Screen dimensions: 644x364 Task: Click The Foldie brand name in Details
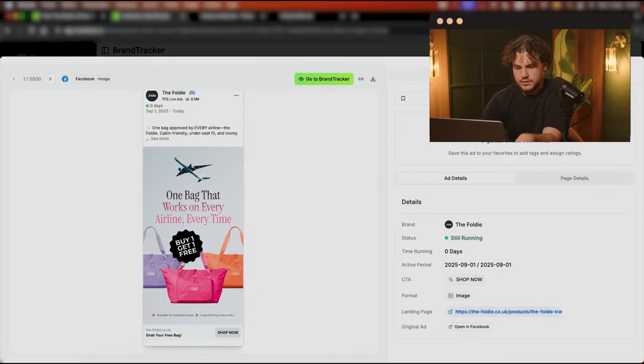pos(469,224)
